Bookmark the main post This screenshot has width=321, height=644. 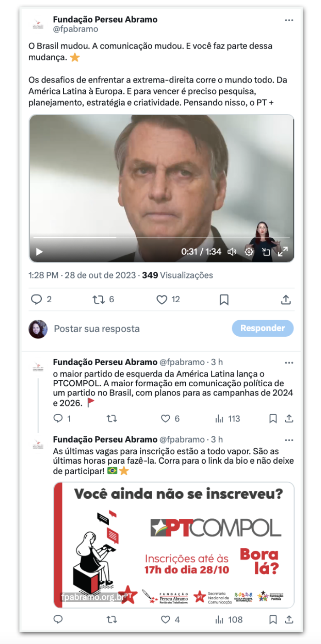click(x=224, y=300)
